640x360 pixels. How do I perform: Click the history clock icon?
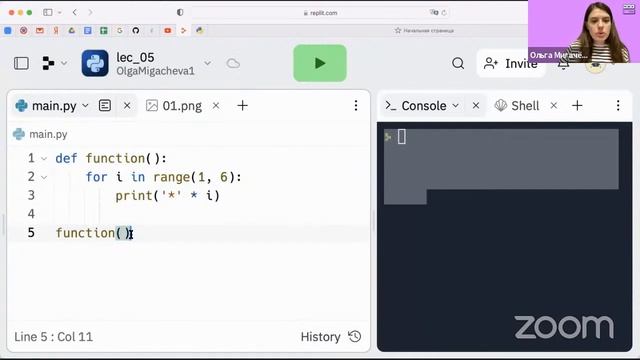[355, 337]
